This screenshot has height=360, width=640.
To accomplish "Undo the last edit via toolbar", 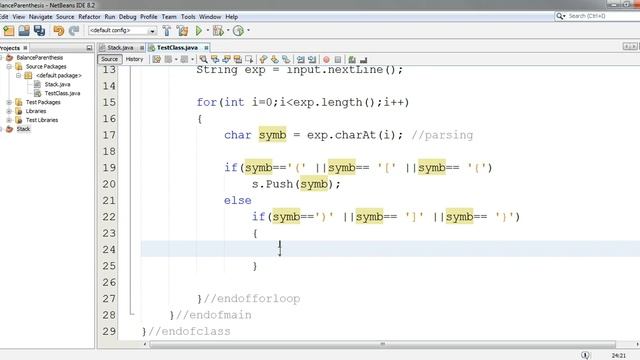I will point(58,31).
